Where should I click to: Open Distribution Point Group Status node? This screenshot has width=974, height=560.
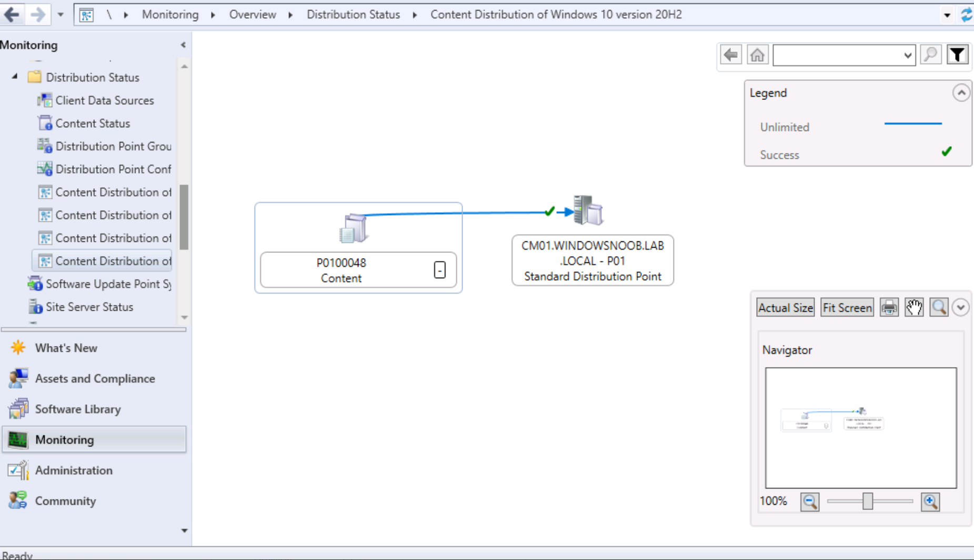pos(114,146)
